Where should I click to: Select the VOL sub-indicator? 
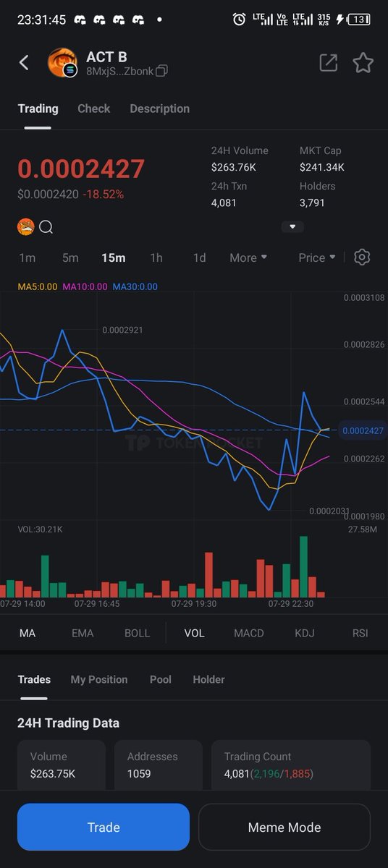[x=194, y=633]
